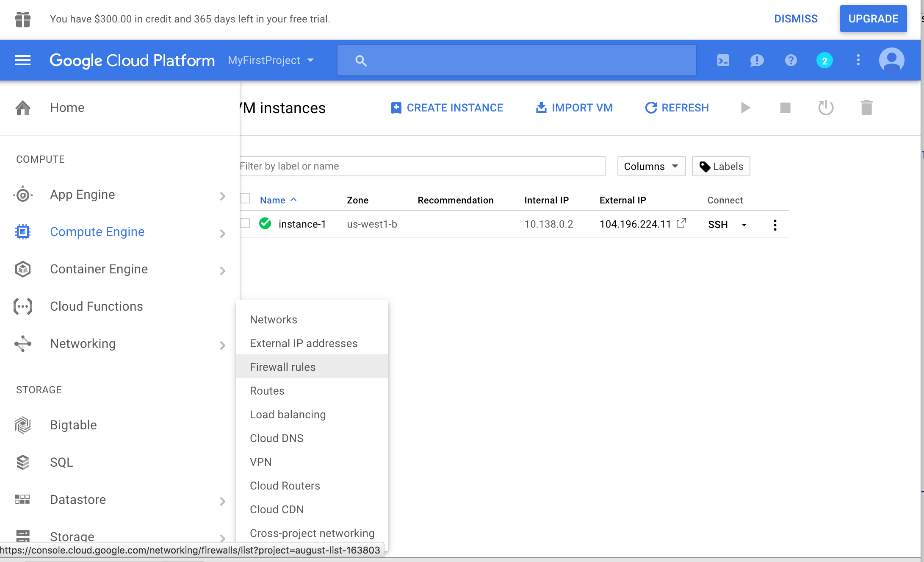Viewport: 924px width, 562px height.
Task: Click the send feedback alert icon
Action: point(757,61)
